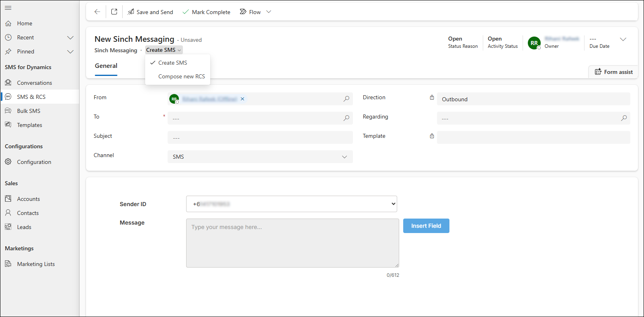Click the Recent clock icon

click(x=8, y=37)
